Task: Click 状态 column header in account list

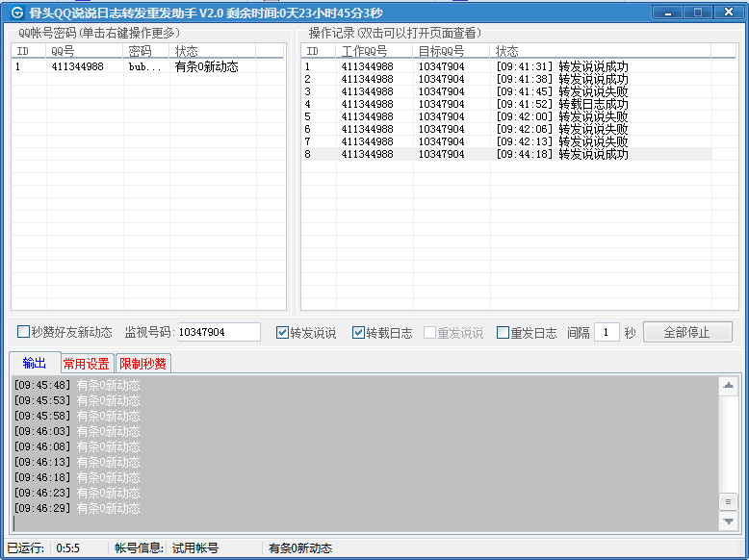Action: [x=213, y=51]
